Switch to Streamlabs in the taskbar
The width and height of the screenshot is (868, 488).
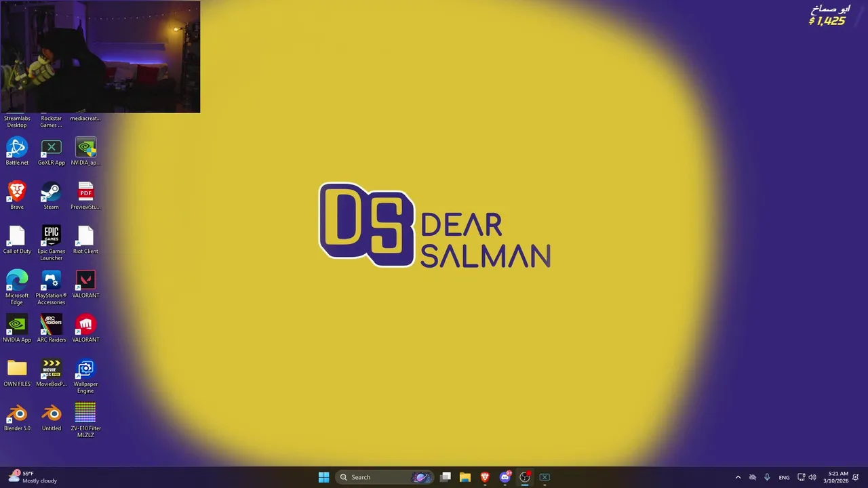click(525, 477)
